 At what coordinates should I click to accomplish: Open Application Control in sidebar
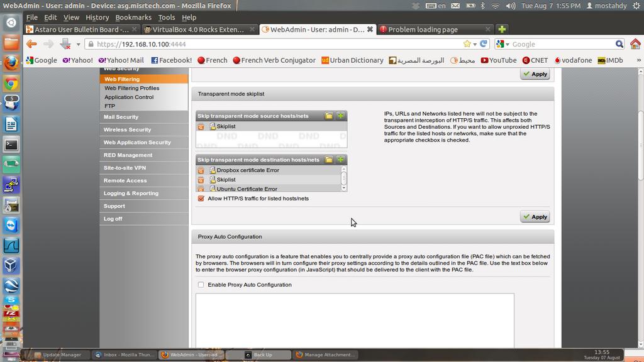click(x=129, y=97)
